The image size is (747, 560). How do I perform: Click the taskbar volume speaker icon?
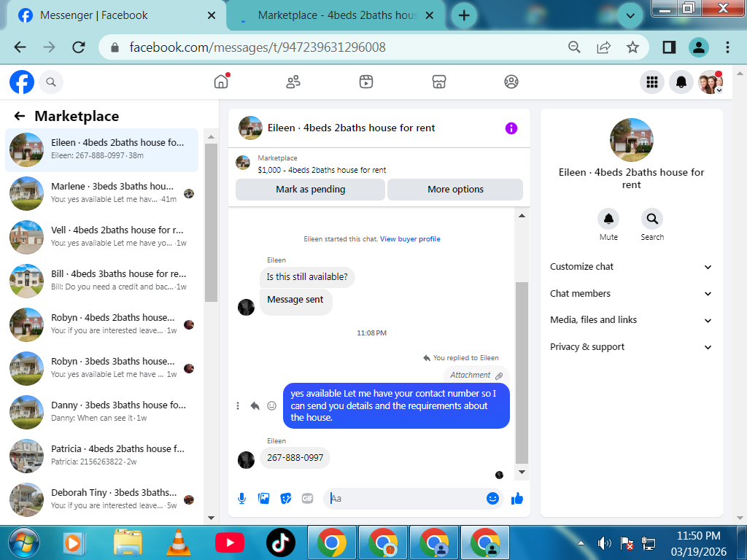[x=604, y=542]
